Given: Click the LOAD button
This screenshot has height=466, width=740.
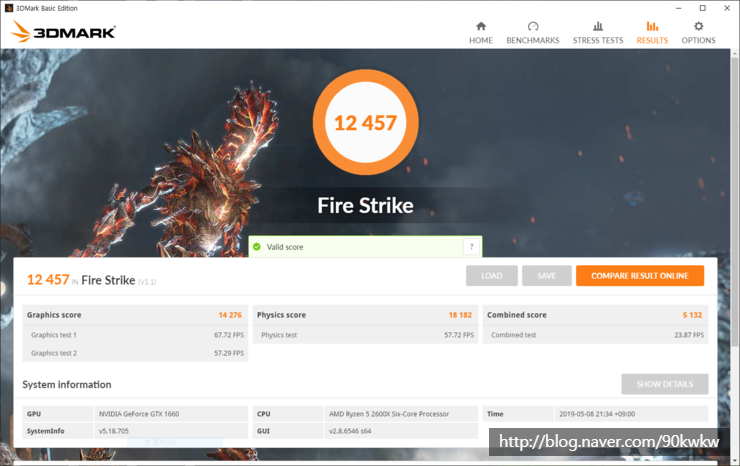Looking at the screenshot, I should pos(492,276).
